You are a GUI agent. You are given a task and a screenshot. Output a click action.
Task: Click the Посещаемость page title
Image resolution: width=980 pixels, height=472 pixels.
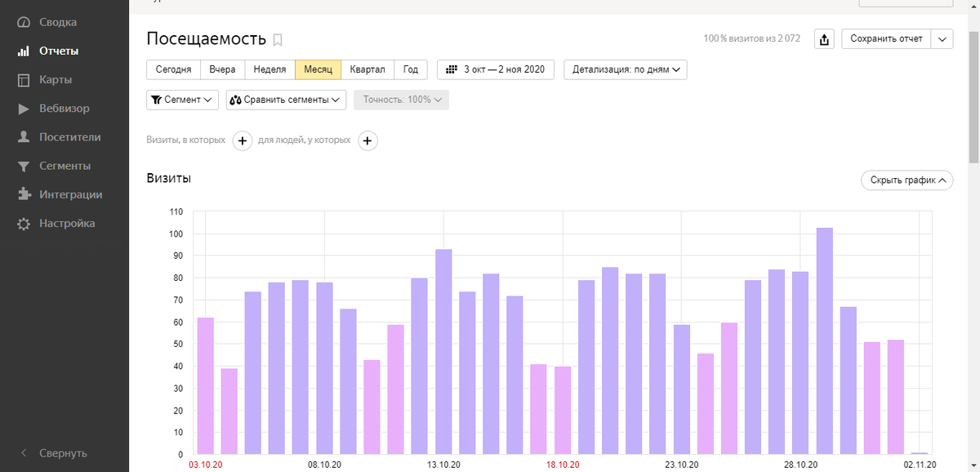pyautogui.click(x=207, y=39)
